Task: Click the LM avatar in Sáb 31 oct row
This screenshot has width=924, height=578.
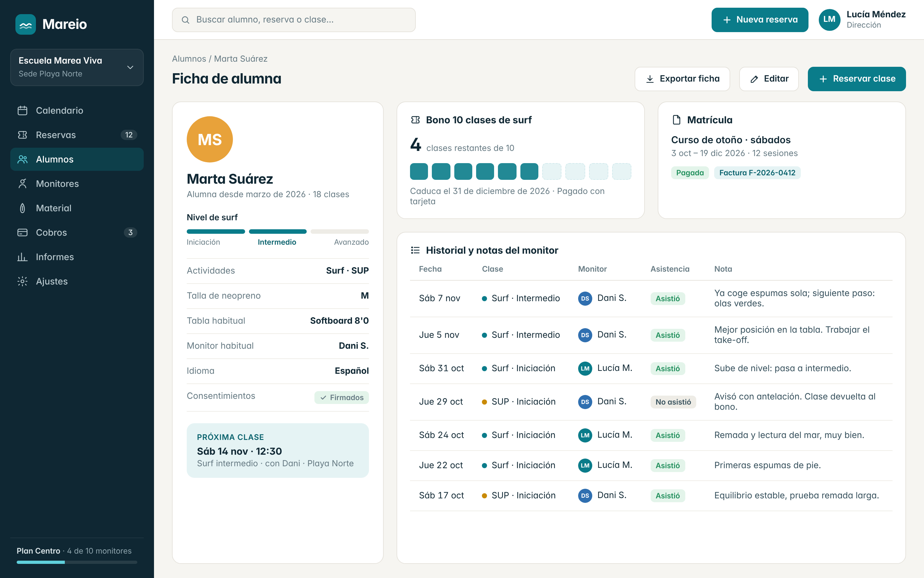Action: [585, 369]
